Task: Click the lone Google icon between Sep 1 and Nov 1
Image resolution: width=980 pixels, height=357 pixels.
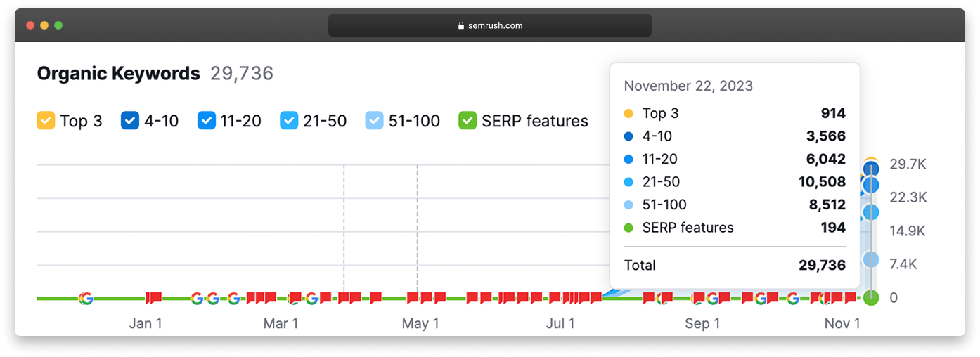Action: tap(792, 298)
